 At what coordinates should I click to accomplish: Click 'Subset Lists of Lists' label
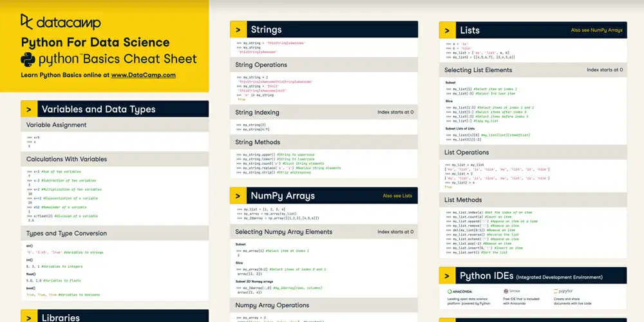tap(460, 129)
